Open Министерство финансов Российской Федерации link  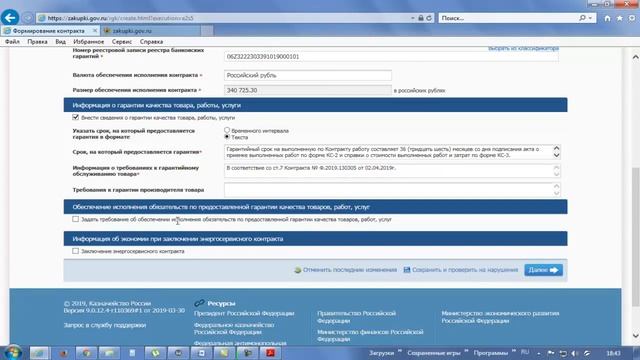coord(370,336)
